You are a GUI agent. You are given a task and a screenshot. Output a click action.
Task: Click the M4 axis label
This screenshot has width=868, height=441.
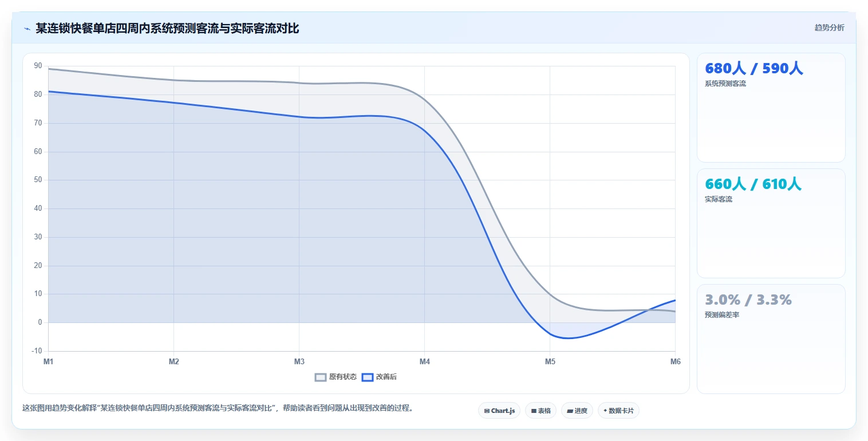pos(424,361)
